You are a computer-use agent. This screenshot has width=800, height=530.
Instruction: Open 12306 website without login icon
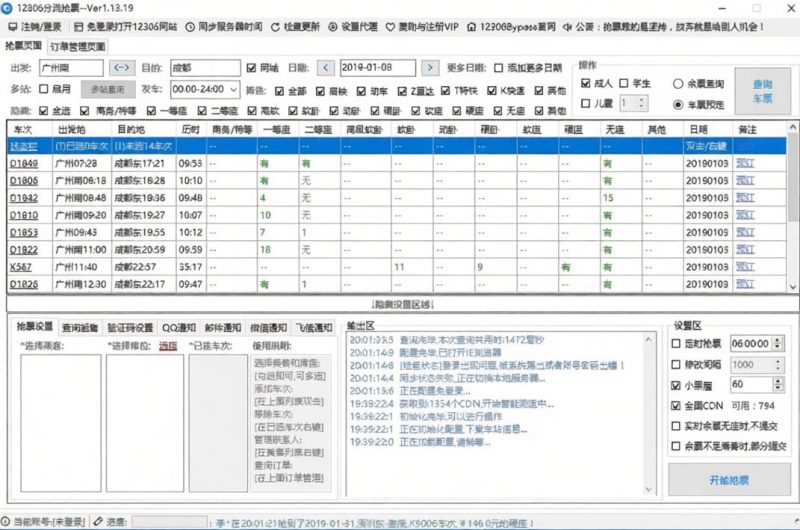click(79, 27)
